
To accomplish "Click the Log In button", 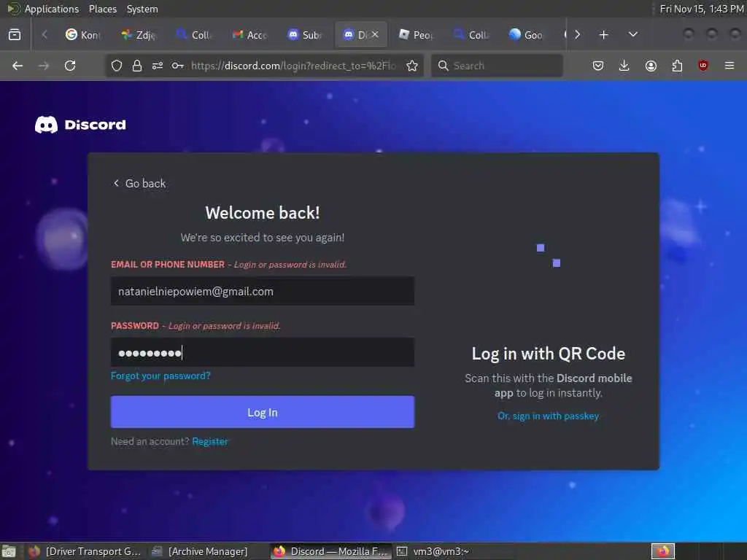I will pos(263,412).
